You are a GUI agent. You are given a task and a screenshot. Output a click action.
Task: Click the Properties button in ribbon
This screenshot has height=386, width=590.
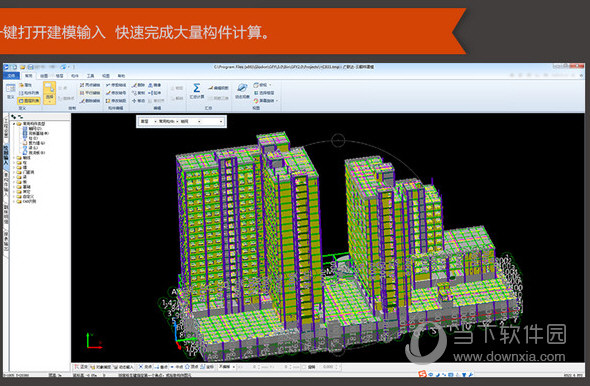coord(26,85)
